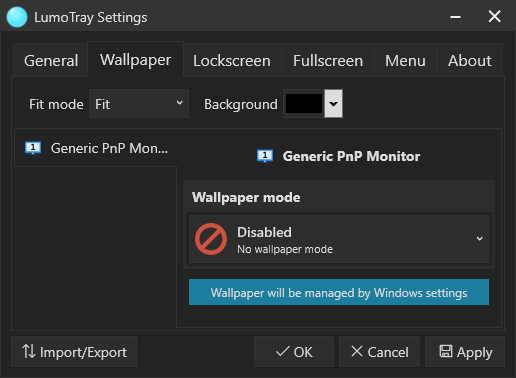Click the LumoTray cyan orb app icon
Viewport: 516px width, 378px height.
pos(17,17)
